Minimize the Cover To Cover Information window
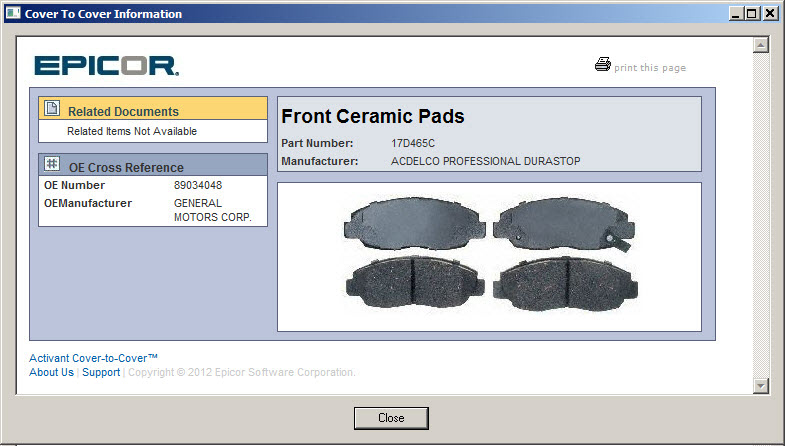The width and height of the screenshot is (785, 446). pyautogui.click(x=737, y=14)
